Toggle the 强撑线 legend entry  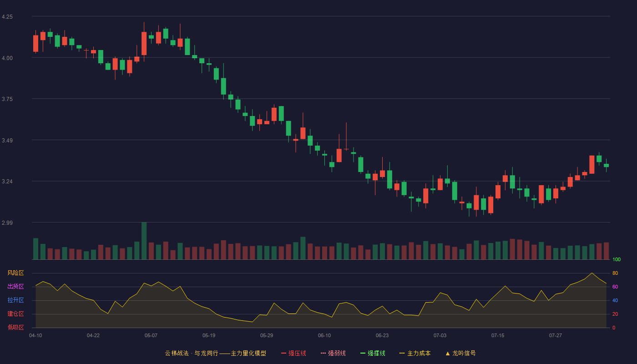373,353
